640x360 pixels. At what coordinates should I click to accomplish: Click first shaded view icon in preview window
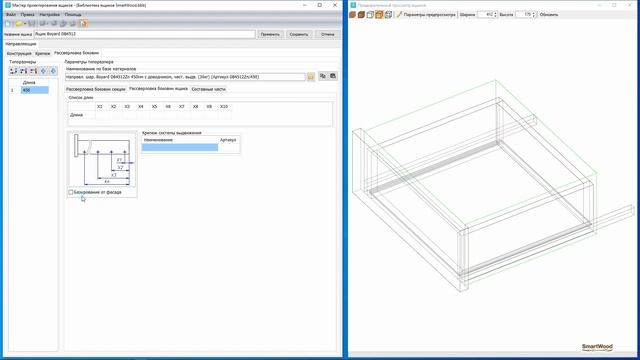tap(353, 15)
